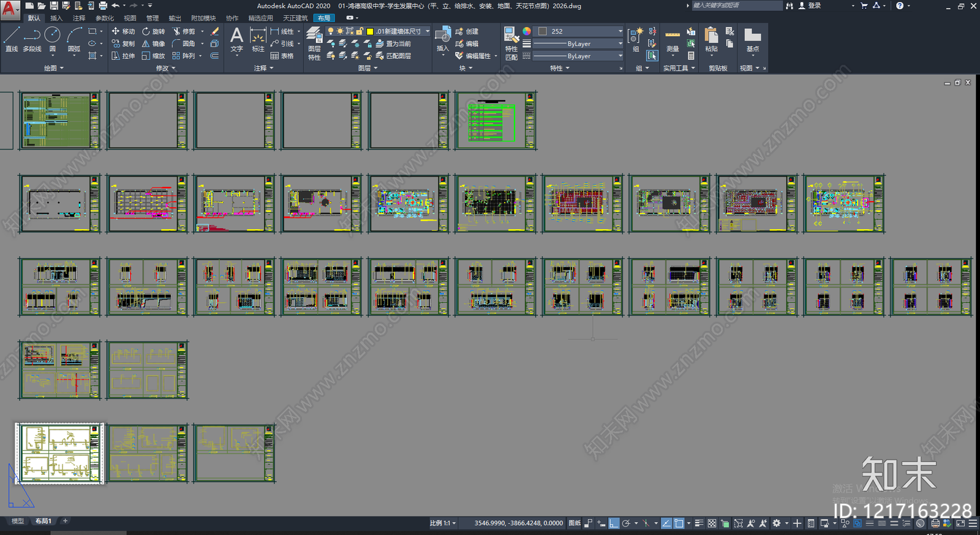Switch to the 视图 ribbon tab
The height and width of the screenshot is (535, 980).
click(130, 18)
